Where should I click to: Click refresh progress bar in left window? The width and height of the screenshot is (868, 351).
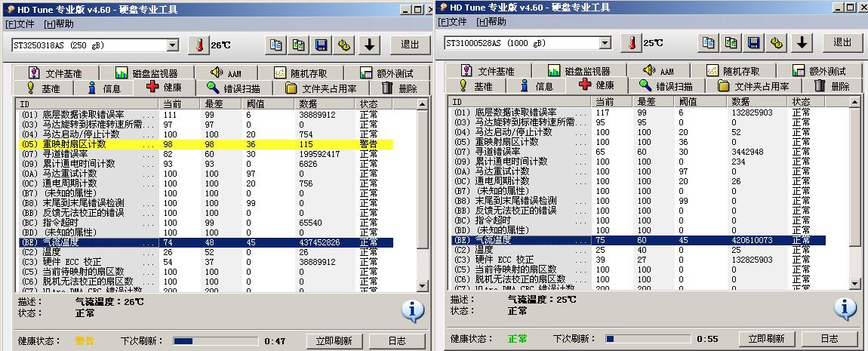pyautogui.click(x=215, y=341)
